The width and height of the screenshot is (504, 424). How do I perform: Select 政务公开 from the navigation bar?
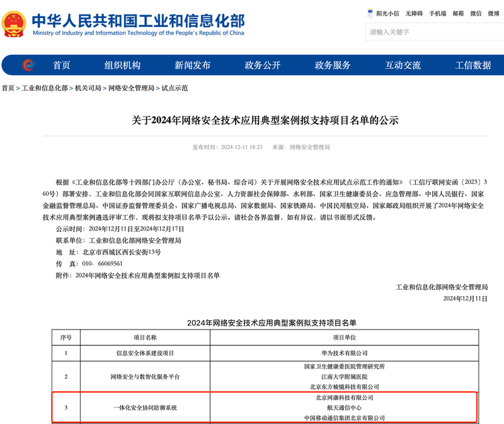pyautogui.click(x=263, y=66)
